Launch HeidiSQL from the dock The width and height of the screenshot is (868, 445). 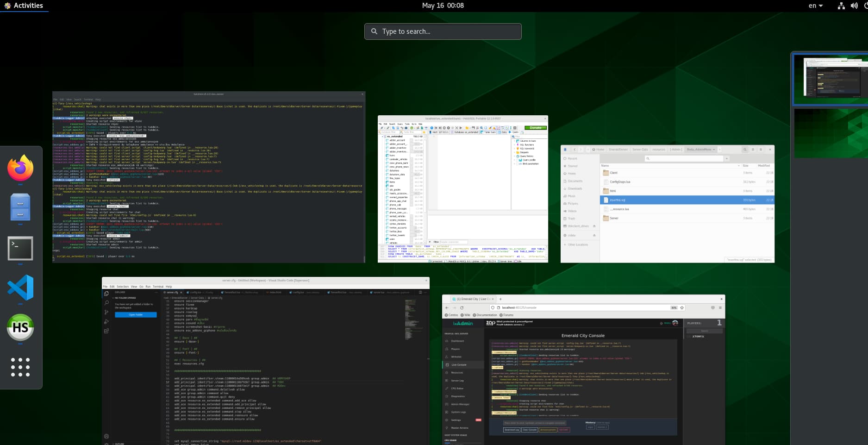[20, 327]
